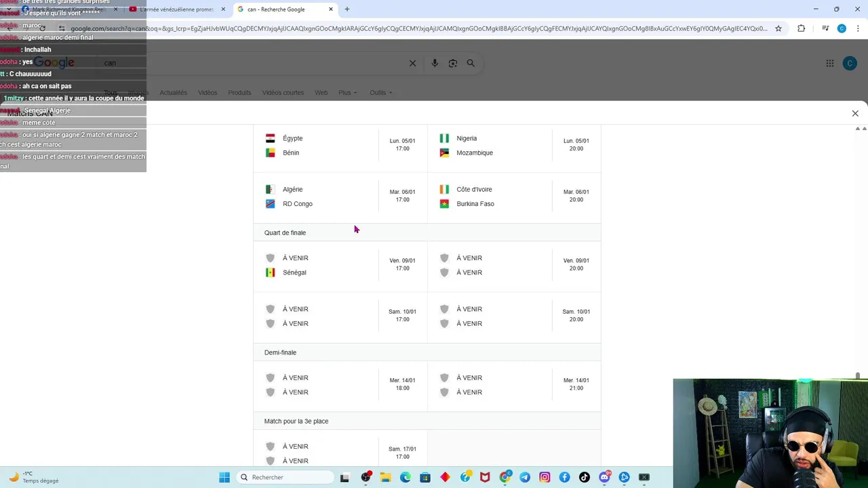Click the taskbar Rechercher search box
This screenshot has height=488, width=868.
coord(285,477)
